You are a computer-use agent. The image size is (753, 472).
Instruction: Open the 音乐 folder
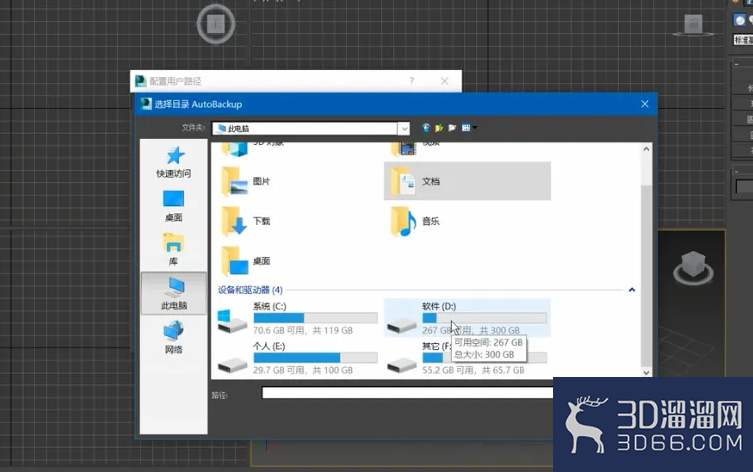point(415,221)
